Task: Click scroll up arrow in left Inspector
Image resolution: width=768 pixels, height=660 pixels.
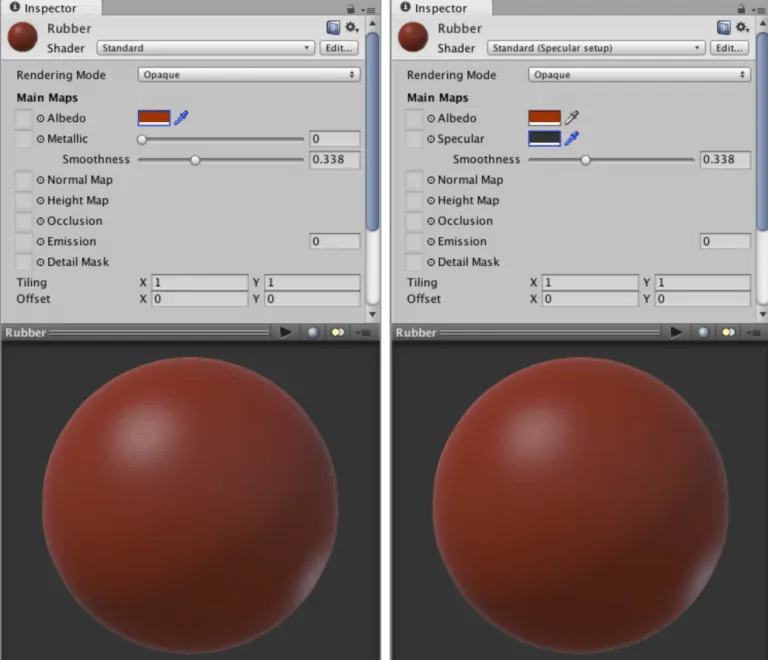Action: click(372, 23)
